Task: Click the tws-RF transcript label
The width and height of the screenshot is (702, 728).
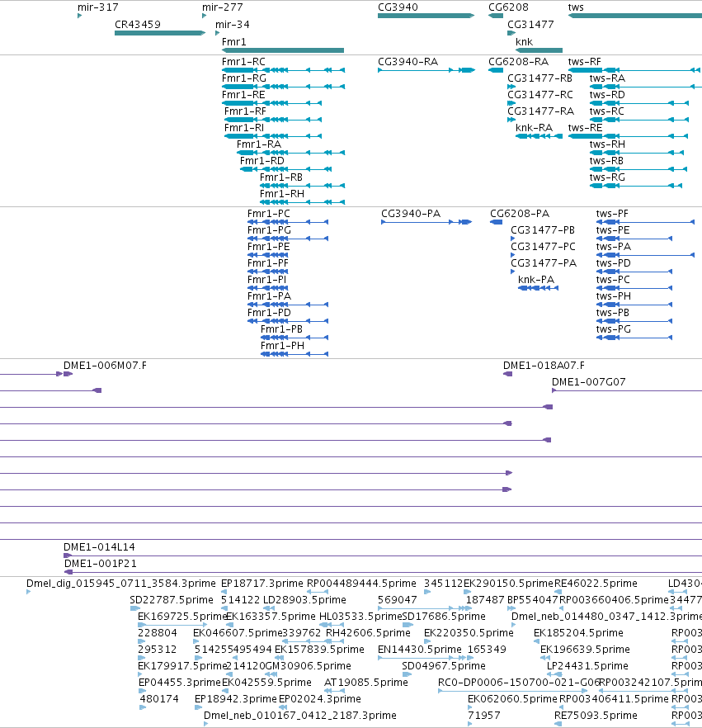Action: 585,61
